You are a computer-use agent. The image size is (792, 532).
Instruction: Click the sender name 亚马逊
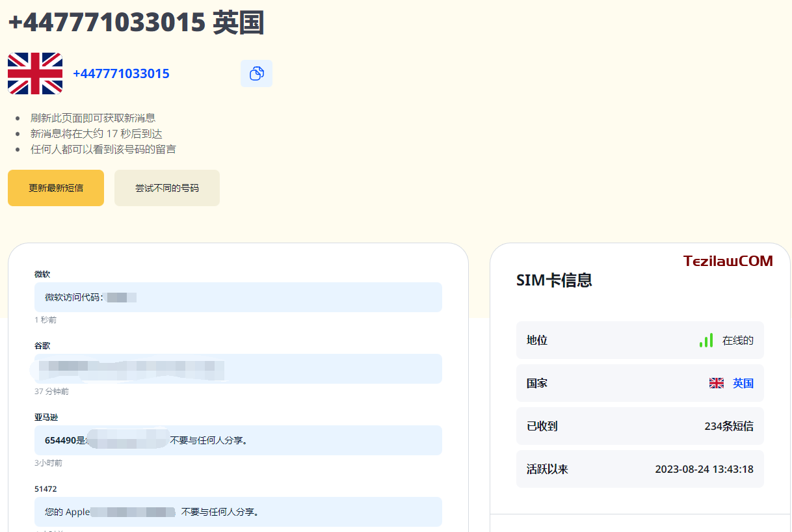[x=46, y=417]
